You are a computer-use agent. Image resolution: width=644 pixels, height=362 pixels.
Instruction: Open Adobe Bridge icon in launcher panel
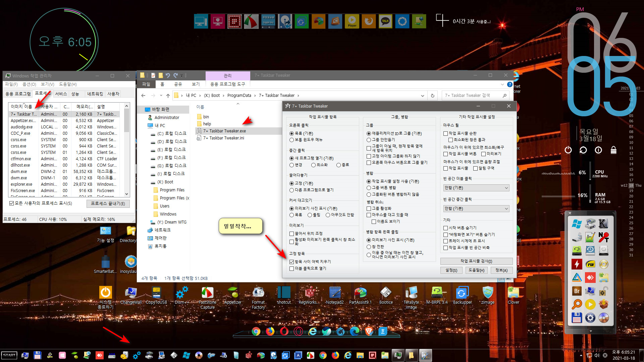[577, 291]
